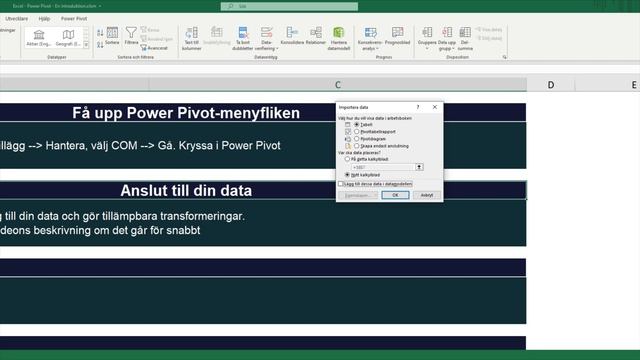Close the Importera data dialog
Image resolution: width=640 pixels, height=360 pixels.
(x=435, y=107)
